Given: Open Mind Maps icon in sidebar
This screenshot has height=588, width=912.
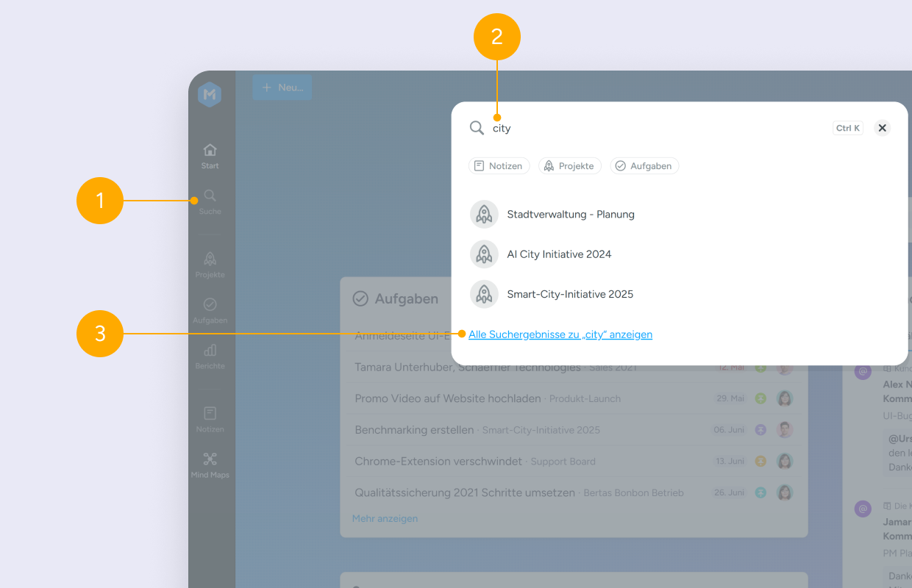Looking at the screenshot, I should (210, 459).
